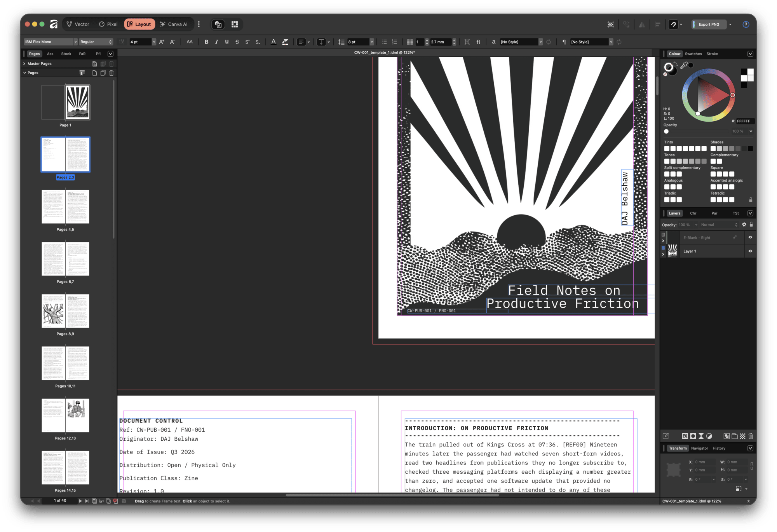Screen dimensions: 777x532
Task: Toggle bold formatting
Action: tap(206, 42)
